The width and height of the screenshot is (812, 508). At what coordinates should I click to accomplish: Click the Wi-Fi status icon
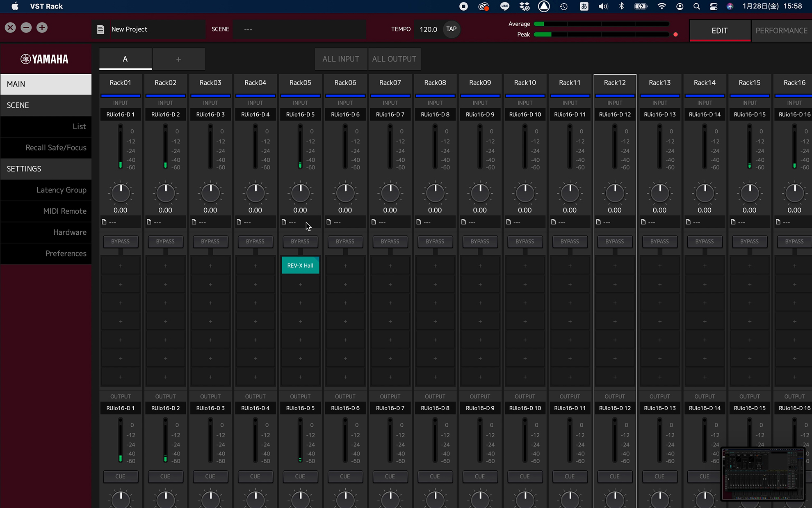click(x=661, y=6)
